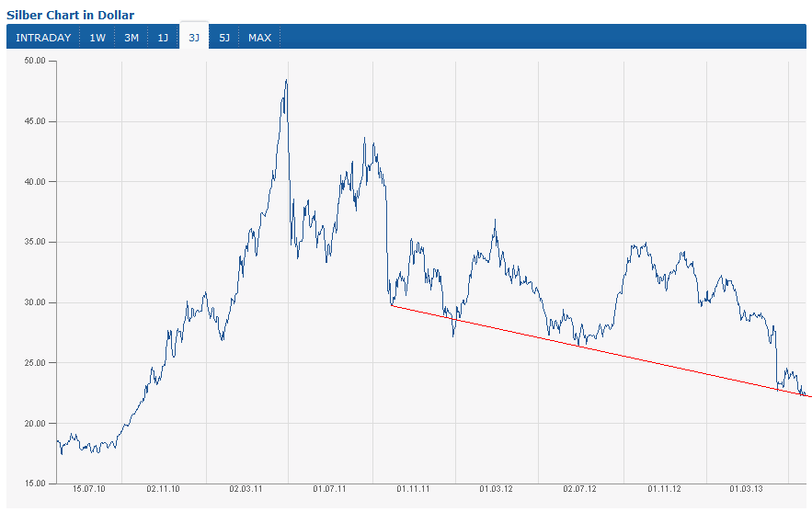Click the 01.03.13 date marker
The width and height of the screenshot is (812, 512).
747,490
